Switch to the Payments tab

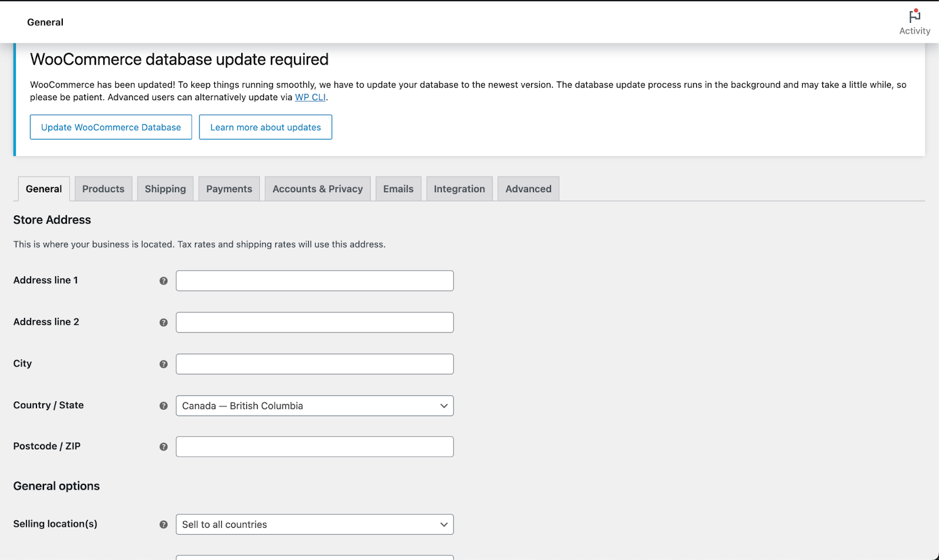[x=229, y=189]
